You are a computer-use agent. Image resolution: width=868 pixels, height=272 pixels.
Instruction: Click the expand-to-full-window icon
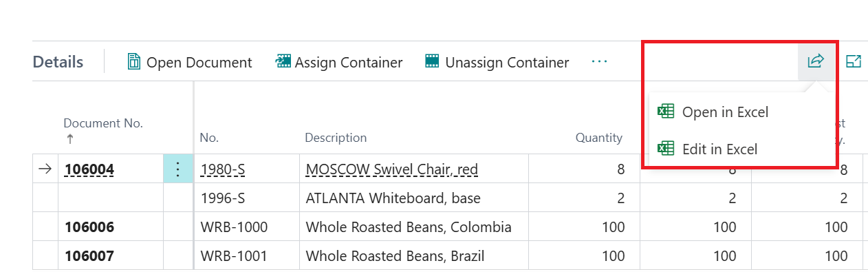pyautogui.click(x=853, y=62)
